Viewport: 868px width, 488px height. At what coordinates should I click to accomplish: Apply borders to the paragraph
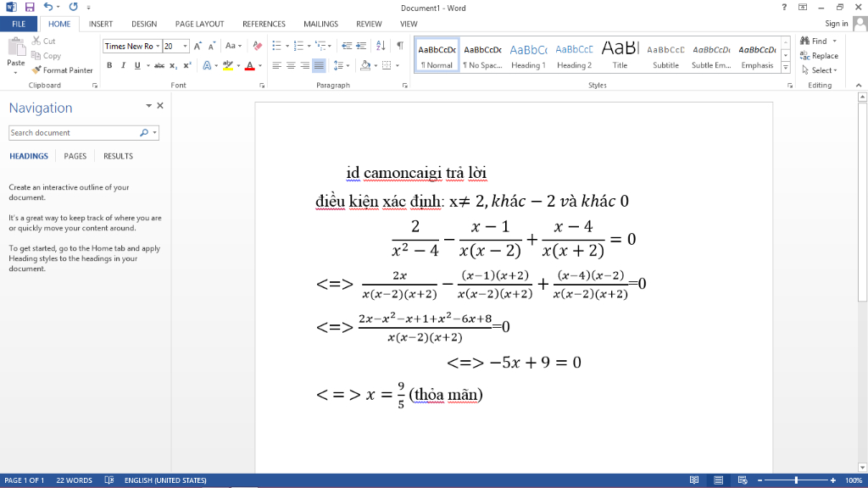[387, 65]
